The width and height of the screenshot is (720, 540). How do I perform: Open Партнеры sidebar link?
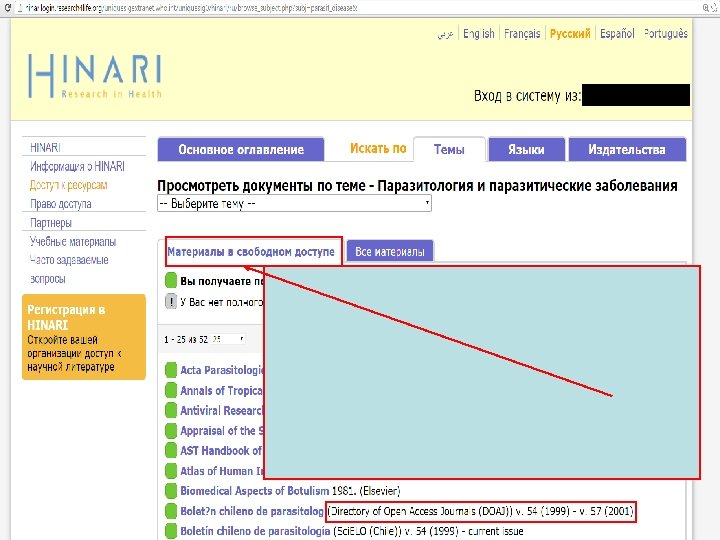(51, 223)
